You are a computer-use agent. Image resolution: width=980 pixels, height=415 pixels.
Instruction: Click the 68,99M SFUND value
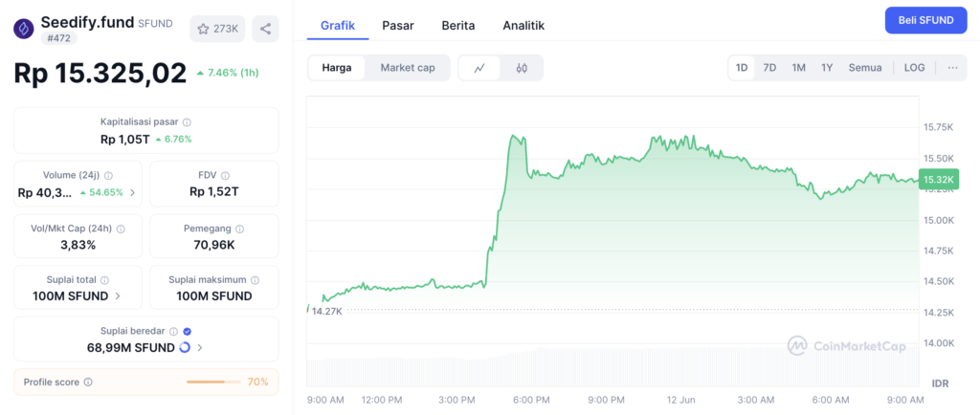[130, 348]
